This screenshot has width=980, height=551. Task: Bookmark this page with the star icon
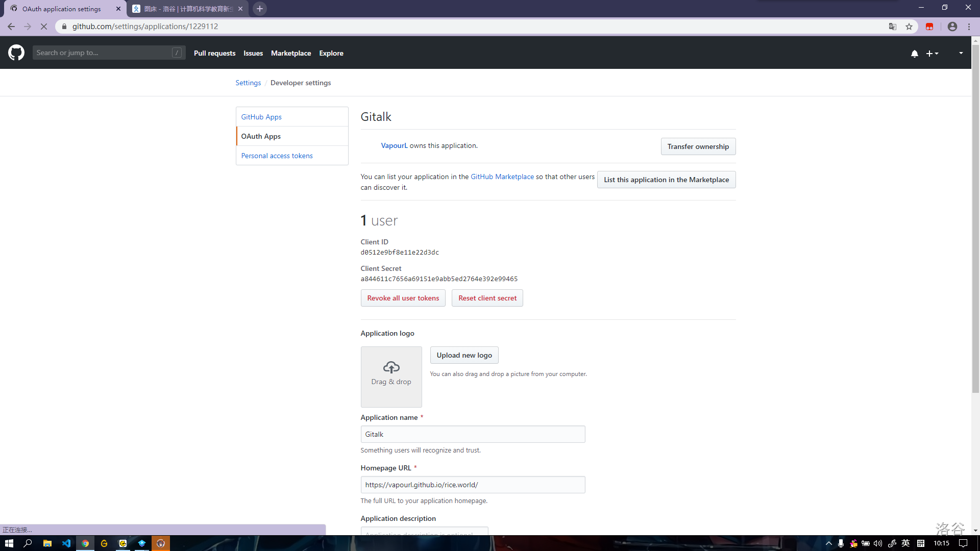tap(909, 27)
